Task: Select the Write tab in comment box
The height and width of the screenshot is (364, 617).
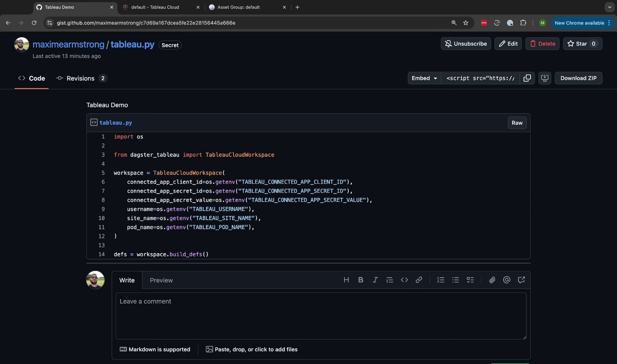Action: coord(127,280)
